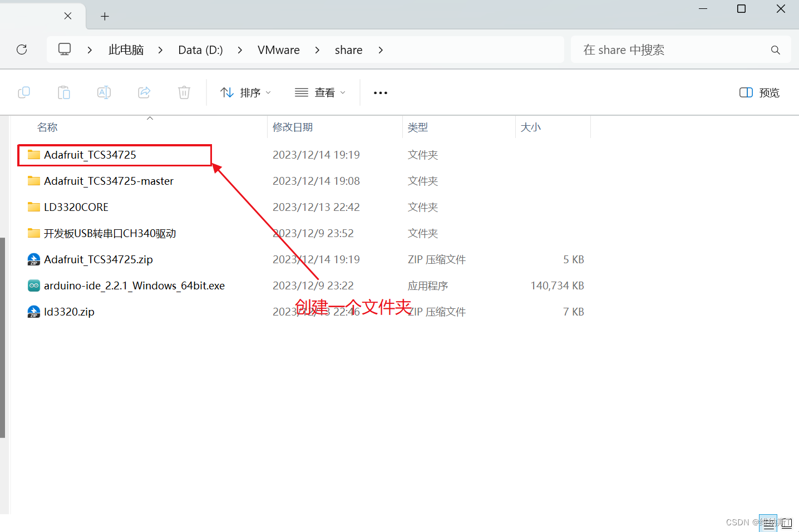This screenshot has height=532, width=799.
Task: Select the Adafruit_TCS34725 folder name
Action: (x=90, y=155)
